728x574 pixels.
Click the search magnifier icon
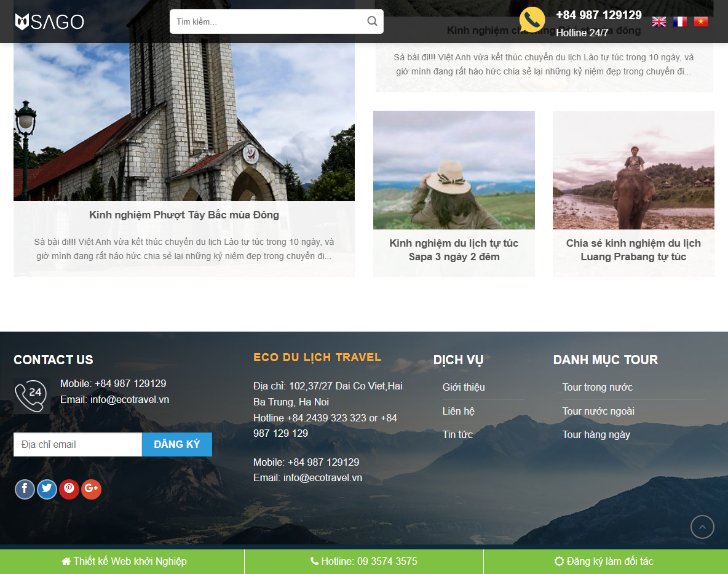[x=371, y=21]
